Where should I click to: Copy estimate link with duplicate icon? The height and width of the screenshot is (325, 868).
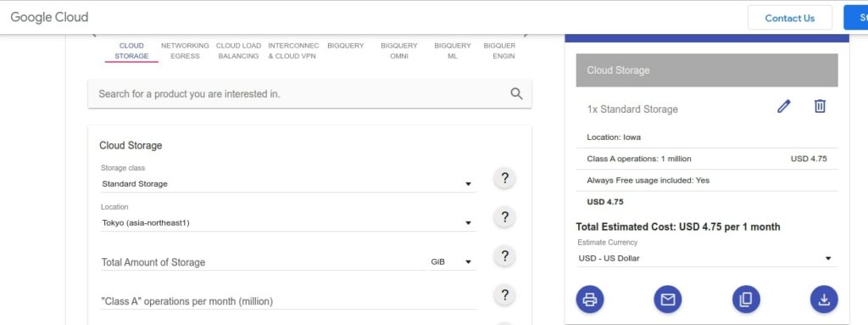pos(746,300)
